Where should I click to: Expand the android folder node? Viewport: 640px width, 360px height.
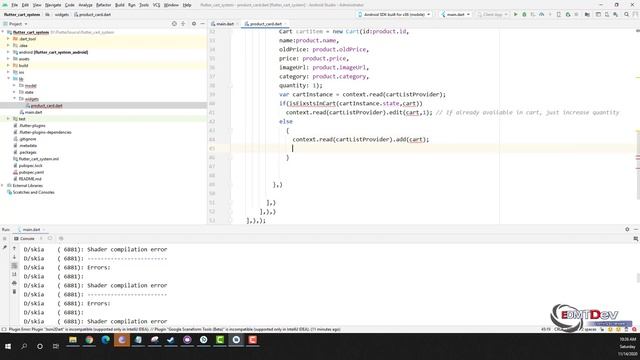8,52
